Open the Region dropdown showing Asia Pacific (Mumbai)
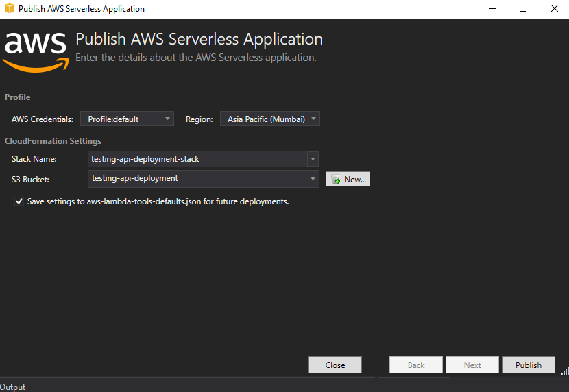Image resolution: width=569 pixels, height=392 pixels. coord(270,119)
